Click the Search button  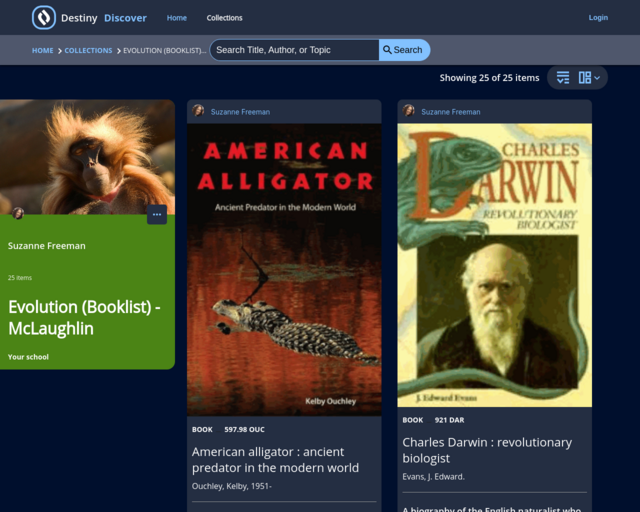click(x=404, y=50)
